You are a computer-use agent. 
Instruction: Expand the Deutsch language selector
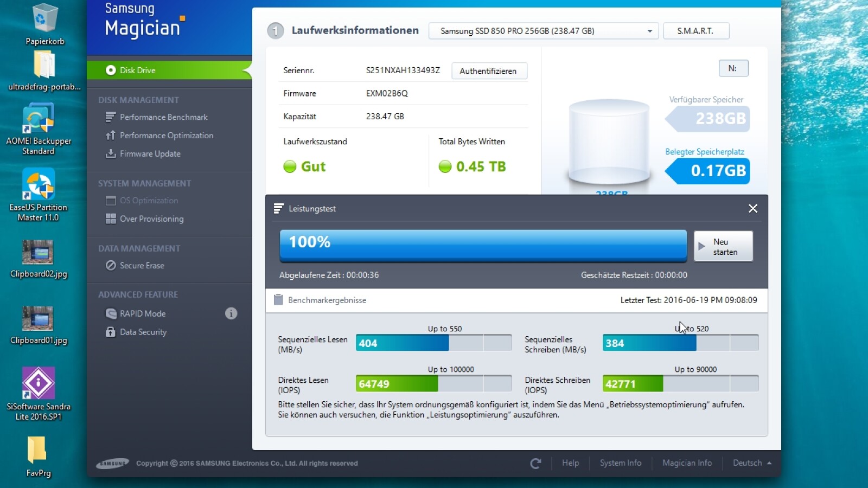pos(752,463)
